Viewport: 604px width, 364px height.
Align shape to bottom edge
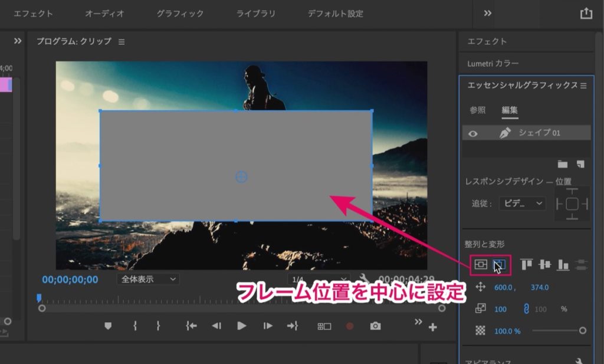563,265
